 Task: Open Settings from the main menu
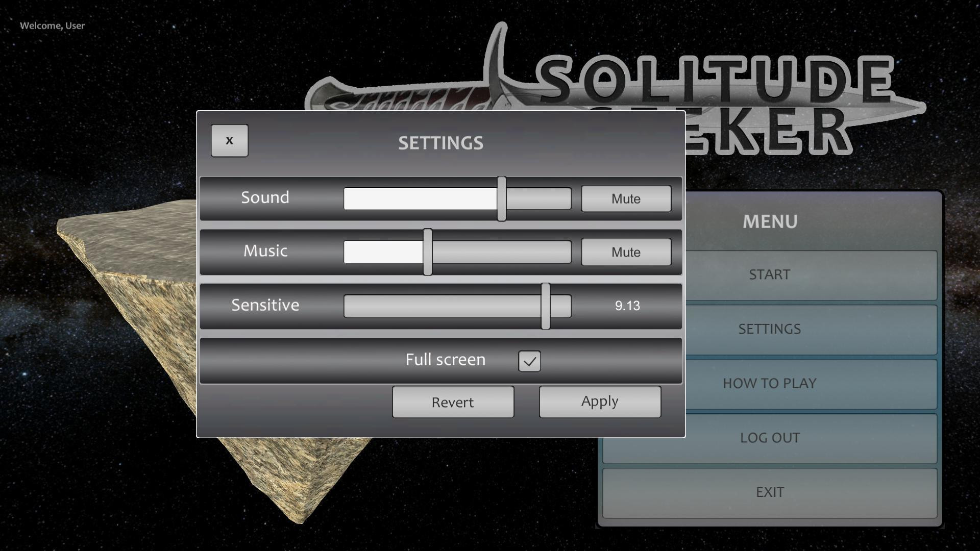[812, 330]
